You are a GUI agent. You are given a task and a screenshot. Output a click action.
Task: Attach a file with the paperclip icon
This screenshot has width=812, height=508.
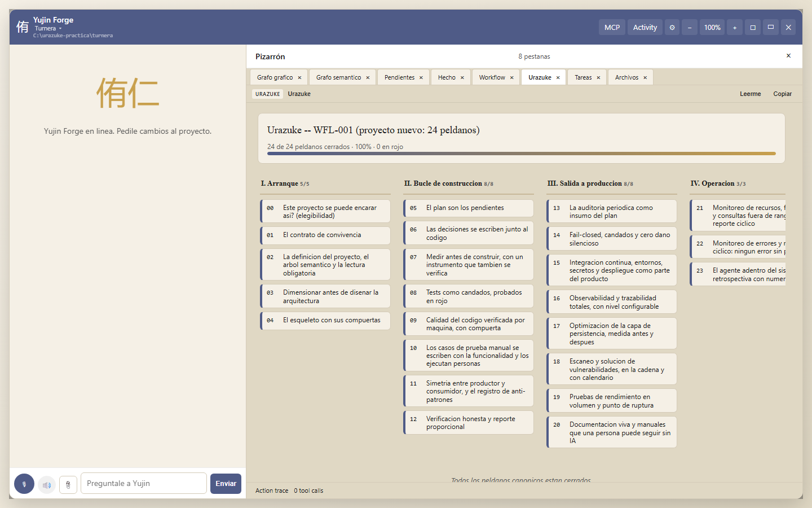point(68,484)
